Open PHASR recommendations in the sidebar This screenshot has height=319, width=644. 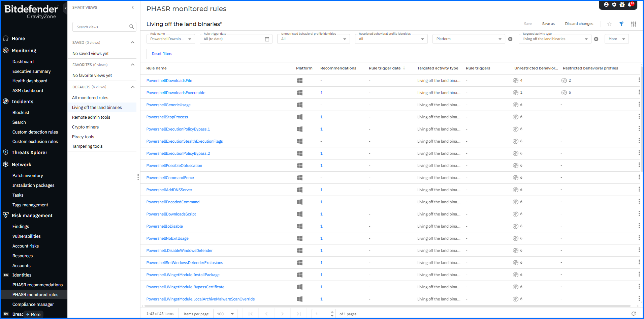pos(37,285)
